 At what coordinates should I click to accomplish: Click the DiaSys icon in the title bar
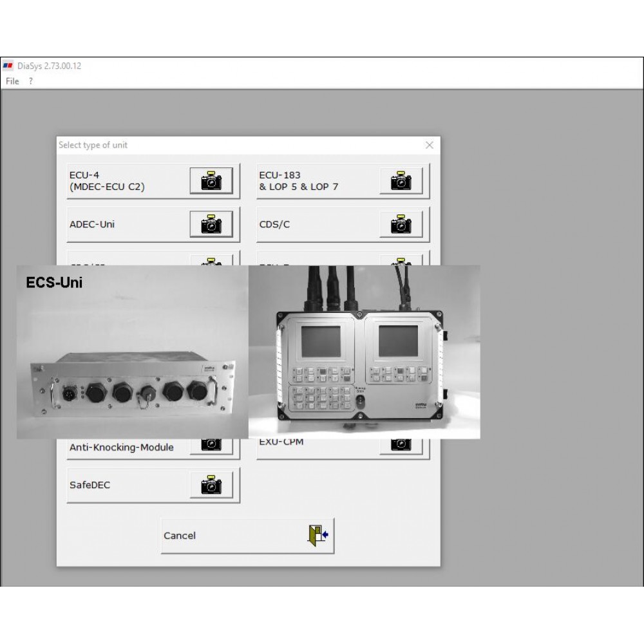pos(10,65)
